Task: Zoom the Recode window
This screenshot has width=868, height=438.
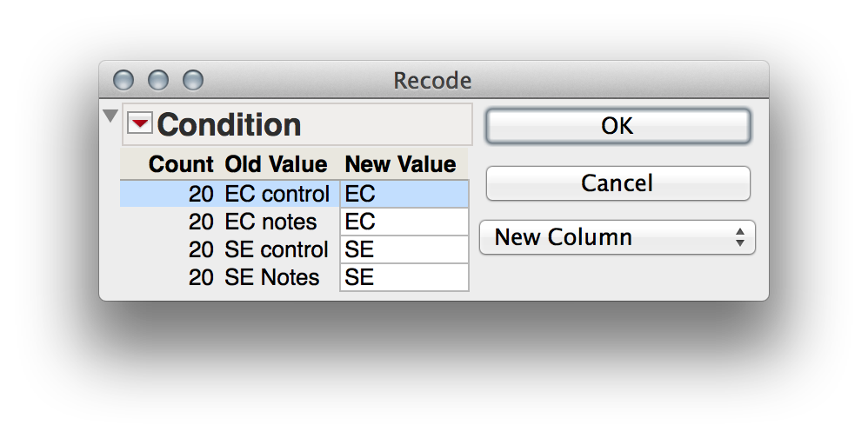Action: click(x=193, y=81)
